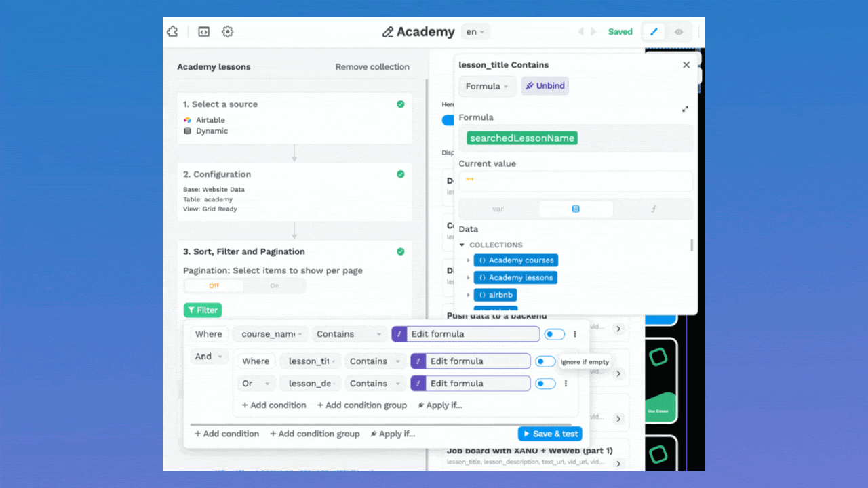The width and height of the screenshot is (868, 488).
Task: Toggle ignore-if-empty on course_name condition
Action: tap(554, 334)
